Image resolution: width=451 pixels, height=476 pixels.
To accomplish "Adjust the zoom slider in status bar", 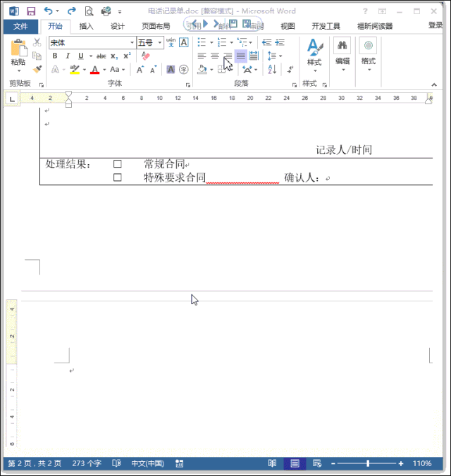I will pos(368,464).
